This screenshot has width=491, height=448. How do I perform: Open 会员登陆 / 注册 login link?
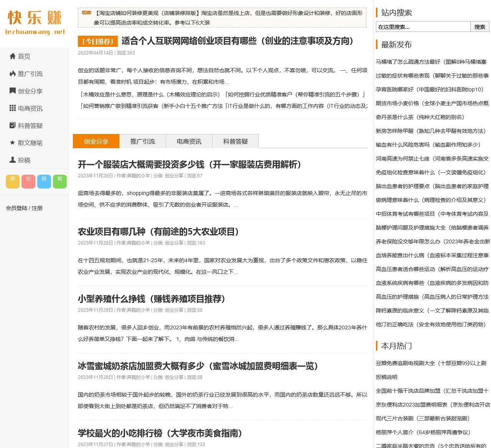(24, 208)
